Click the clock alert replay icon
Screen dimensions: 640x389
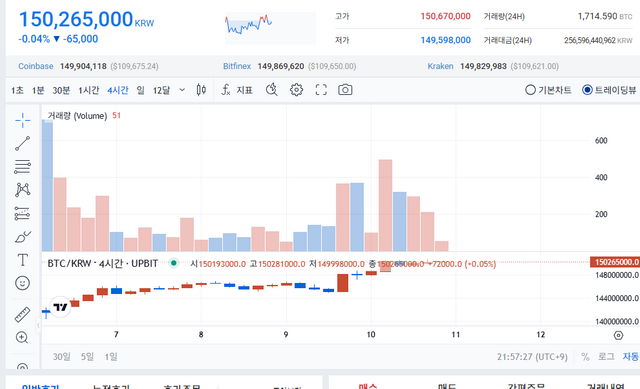click(271, 90)
